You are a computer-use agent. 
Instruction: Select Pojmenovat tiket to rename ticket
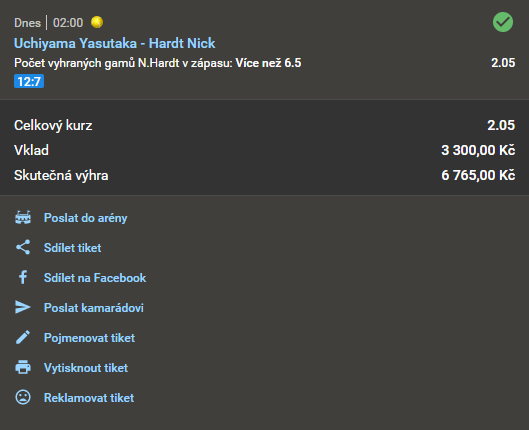pyautogui.click(x=89, y=338)
